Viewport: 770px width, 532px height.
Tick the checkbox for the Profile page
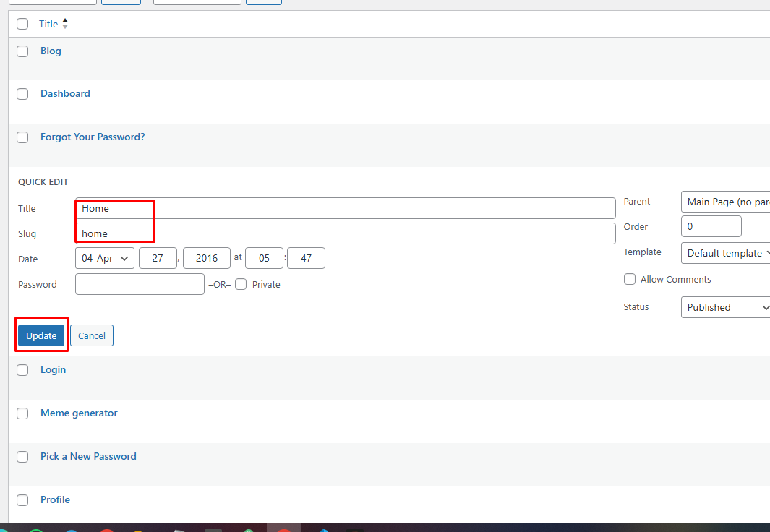(x=22, y=499)
